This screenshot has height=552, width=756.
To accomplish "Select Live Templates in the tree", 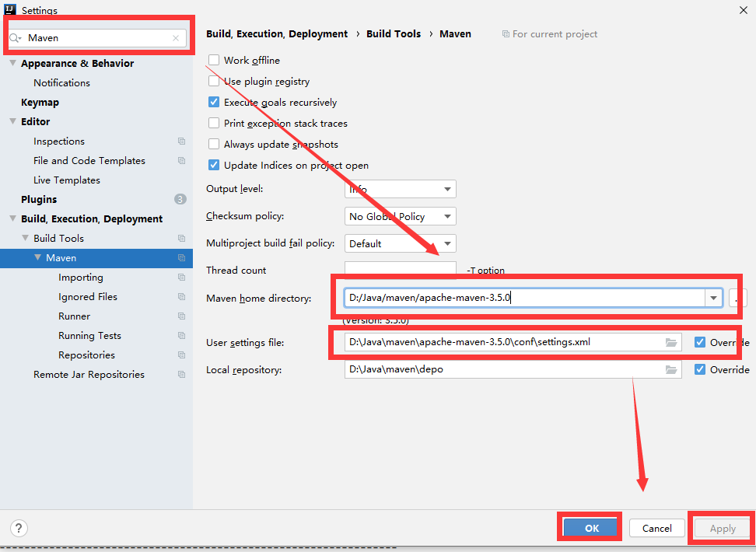I will 67,180.
